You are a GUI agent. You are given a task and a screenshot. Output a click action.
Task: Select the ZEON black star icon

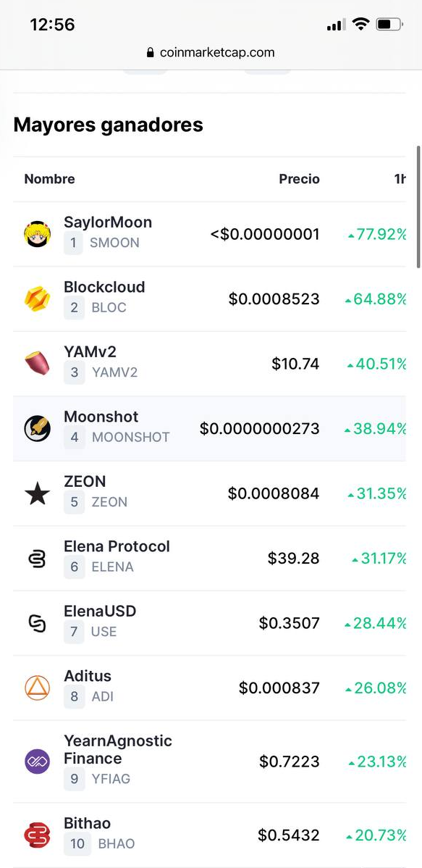(37, 493)
